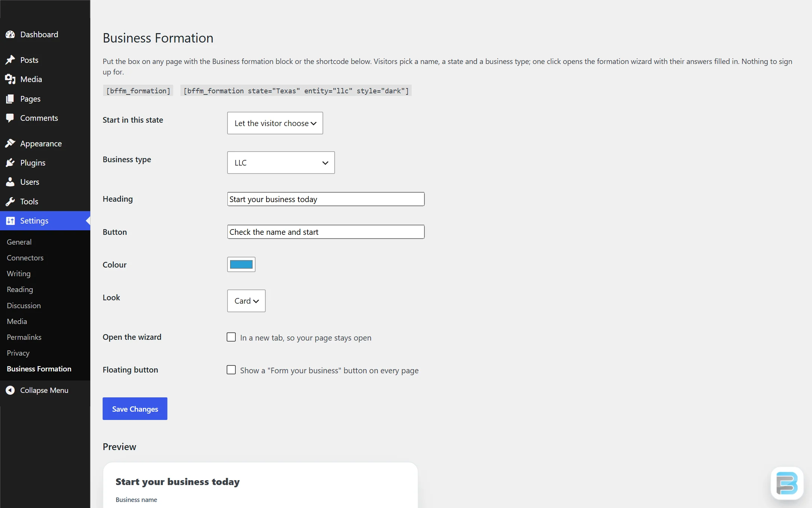Click into the Heading text field
The image size is (812, 508).
[x=326, y=199]
